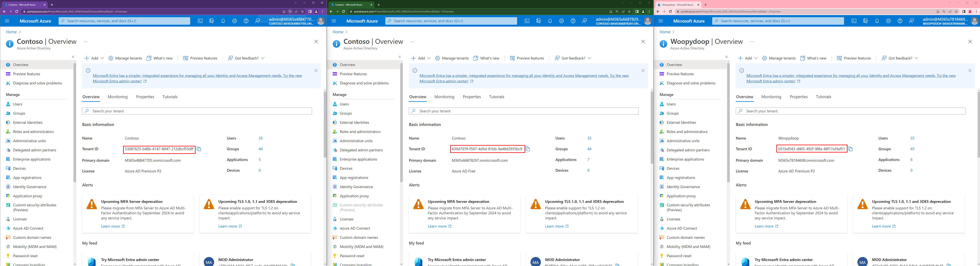
Task: Open Azure notifications bell
Action: click(x=223, y=21)
